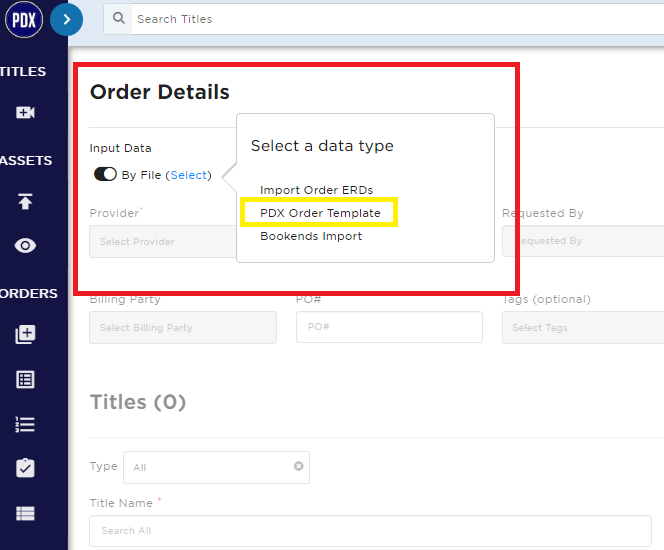This screenshot has height=550, width=664.
Task: Open the orders list sheet icon
Action: 25,379
